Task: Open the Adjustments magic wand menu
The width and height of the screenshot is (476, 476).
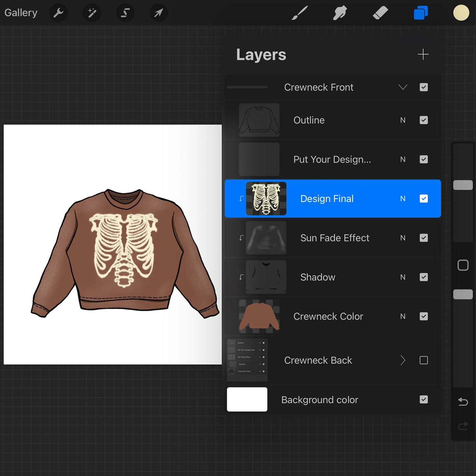Action: pyautogui.click(x=92, y=13)
